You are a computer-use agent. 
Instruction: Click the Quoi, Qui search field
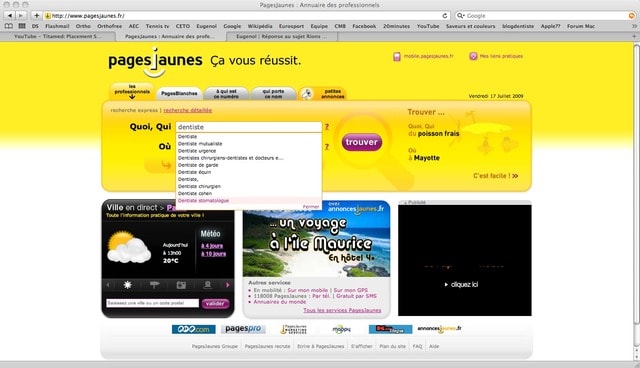[x=249, y=127]
